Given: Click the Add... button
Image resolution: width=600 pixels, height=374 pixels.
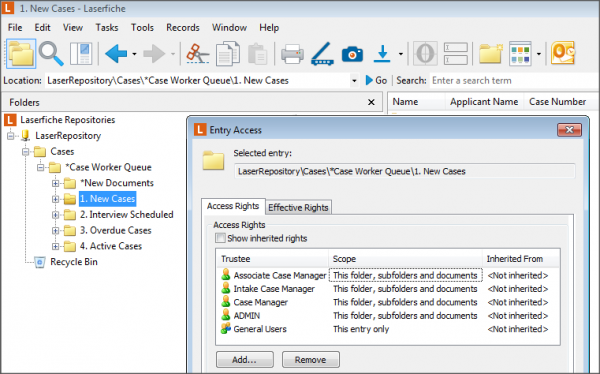Looking at the screenshot, I should 245,359.
